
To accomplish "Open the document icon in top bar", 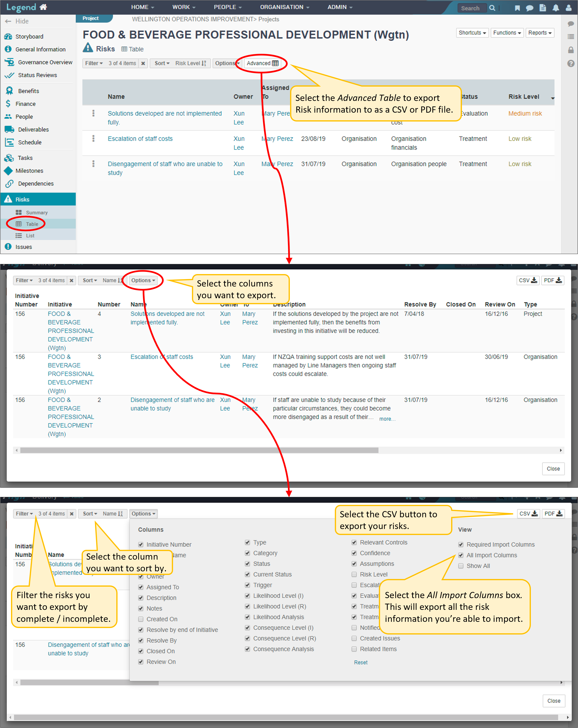I will 543,8.
